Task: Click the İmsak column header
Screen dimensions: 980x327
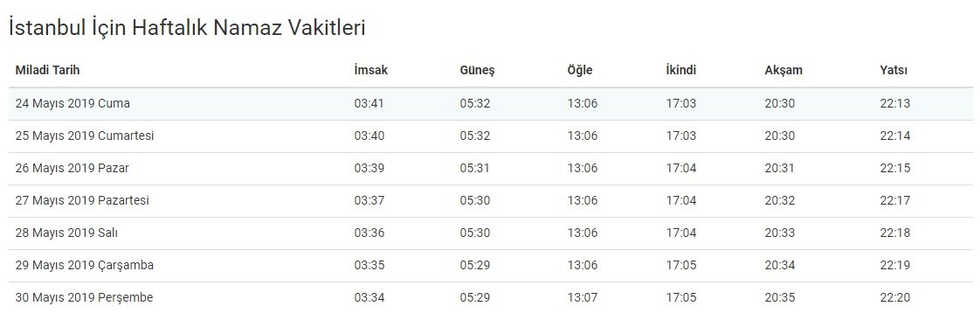Action: point(370,70)
